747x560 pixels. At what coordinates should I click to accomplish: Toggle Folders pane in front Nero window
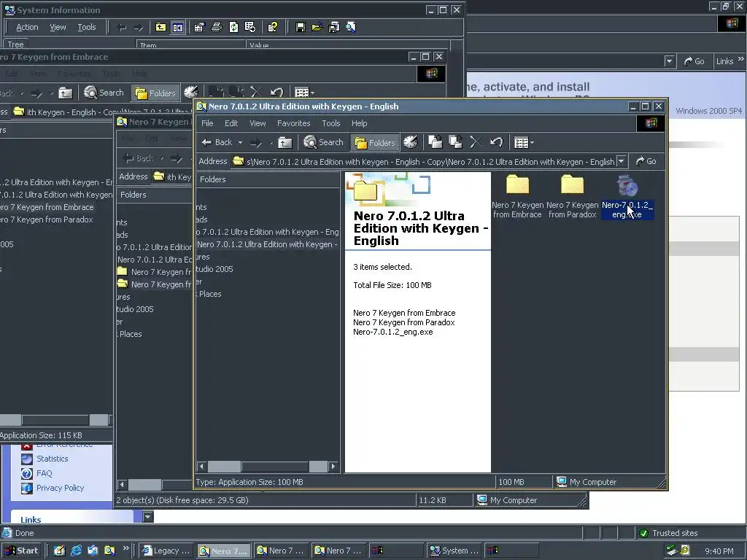[x=375, y=142]
